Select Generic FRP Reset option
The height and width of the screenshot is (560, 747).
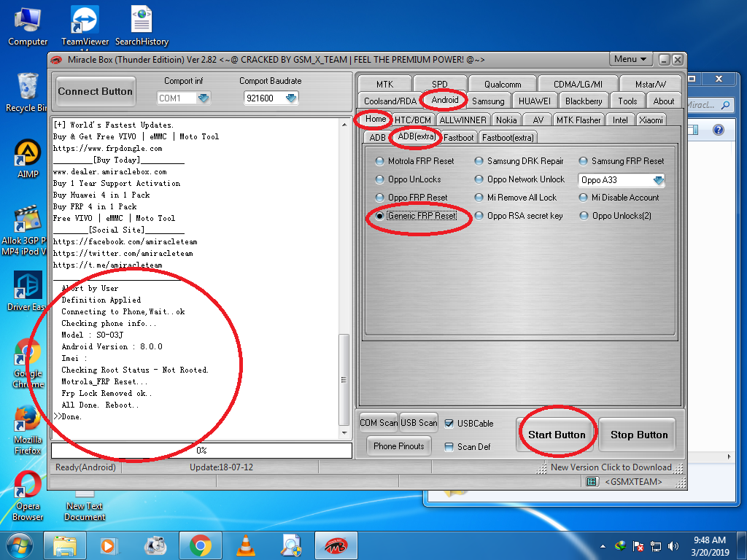tap(416, 216)
